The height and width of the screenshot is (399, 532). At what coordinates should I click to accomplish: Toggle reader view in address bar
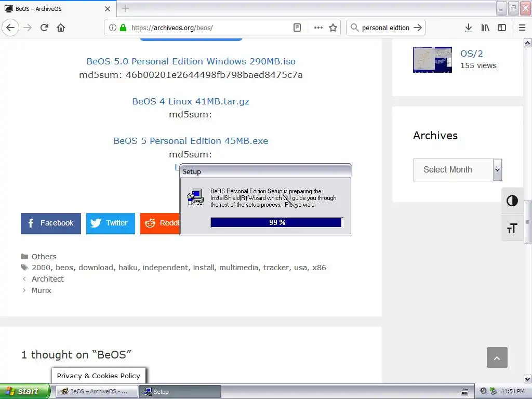(297, 28)
